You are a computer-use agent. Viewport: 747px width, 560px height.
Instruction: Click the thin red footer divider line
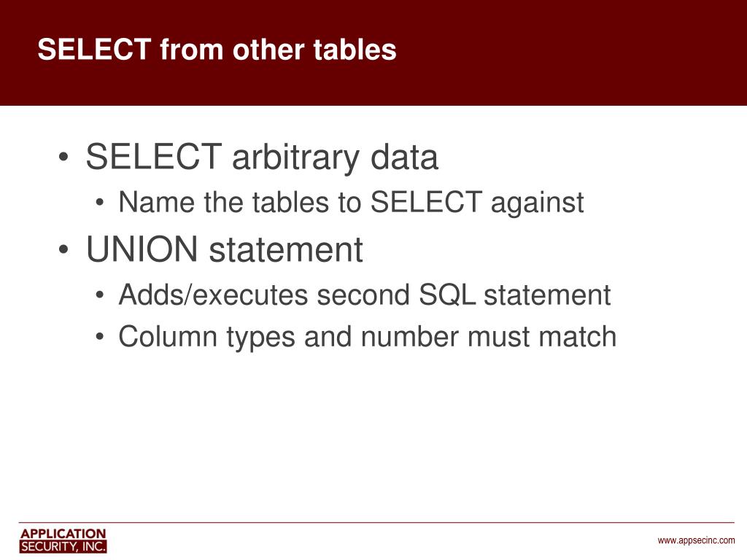point(376,522)
